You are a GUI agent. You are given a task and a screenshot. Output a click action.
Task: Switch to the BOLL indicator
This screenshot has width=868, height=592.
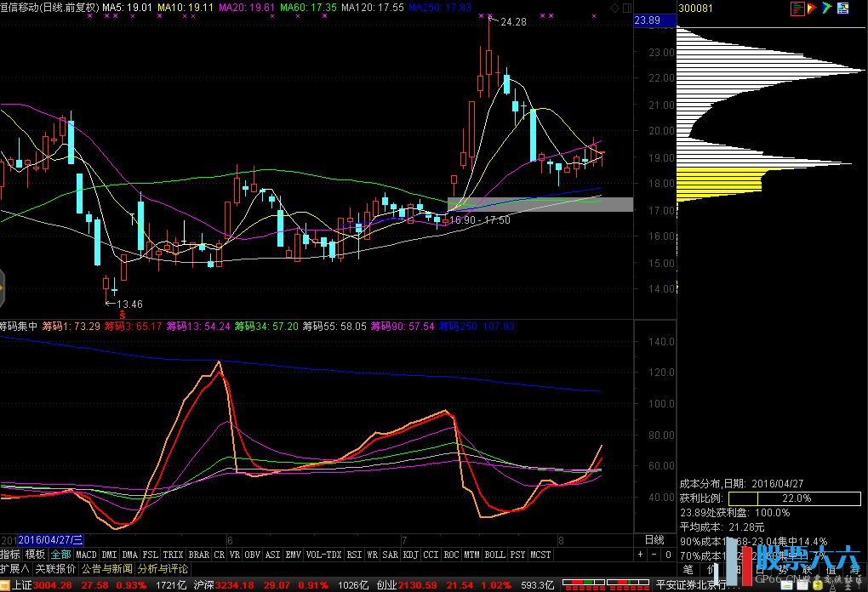pyautogui.click(x=495, y=555)
